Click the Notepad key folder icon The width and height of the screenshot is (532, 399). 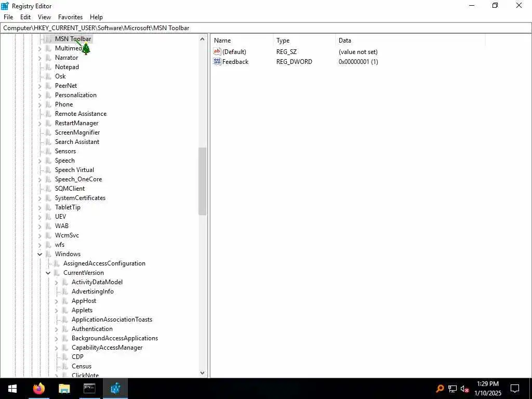[x=49, y=67]
